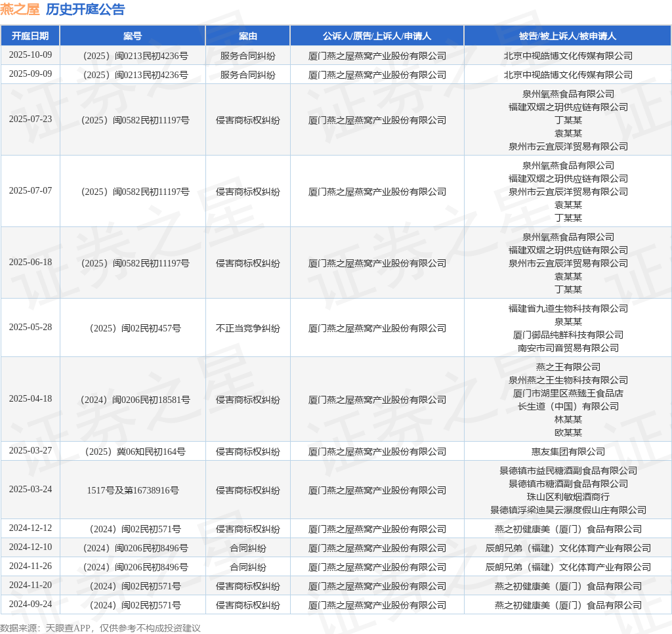Click plaintiff 厦门燕之屋燕窝产业股份有限公司 in 2025-05-28 row

click(x=377, y=328)
